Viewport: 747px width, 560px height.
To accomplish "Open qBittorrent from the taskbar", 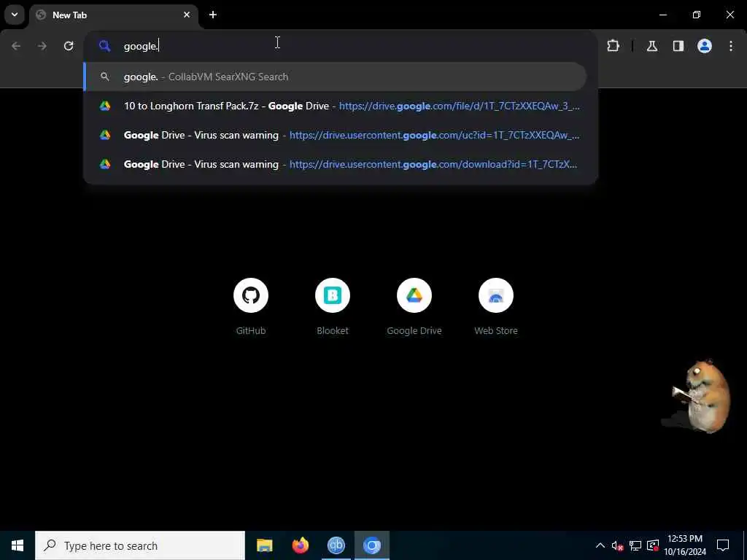I will point(336,545).
